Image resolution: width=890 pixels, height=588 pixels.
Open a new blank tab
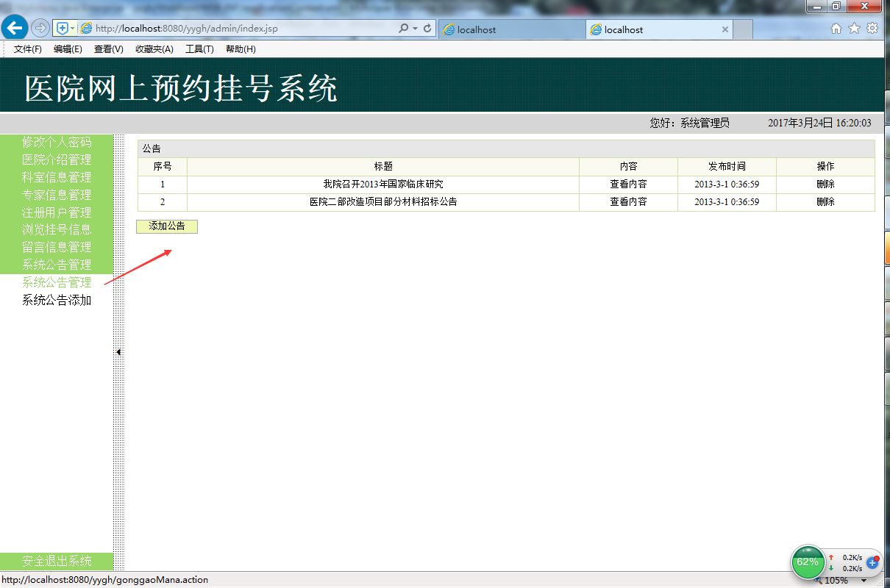tap(743, 29)
